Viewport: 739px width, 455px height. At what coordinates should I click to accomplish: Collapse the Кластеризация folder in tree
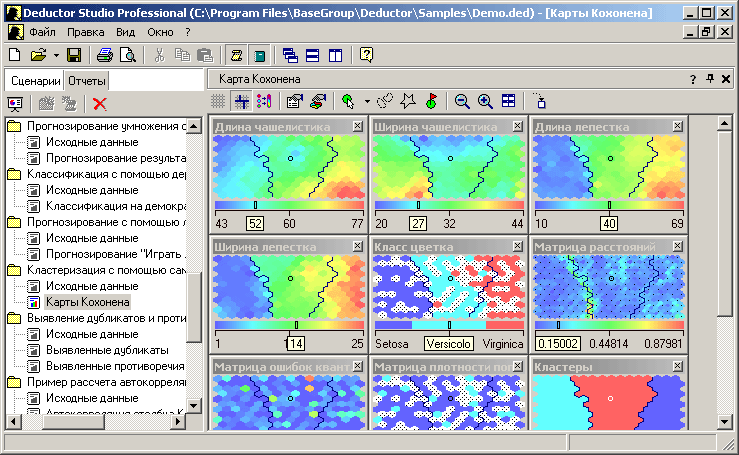(x=14, y=270)
